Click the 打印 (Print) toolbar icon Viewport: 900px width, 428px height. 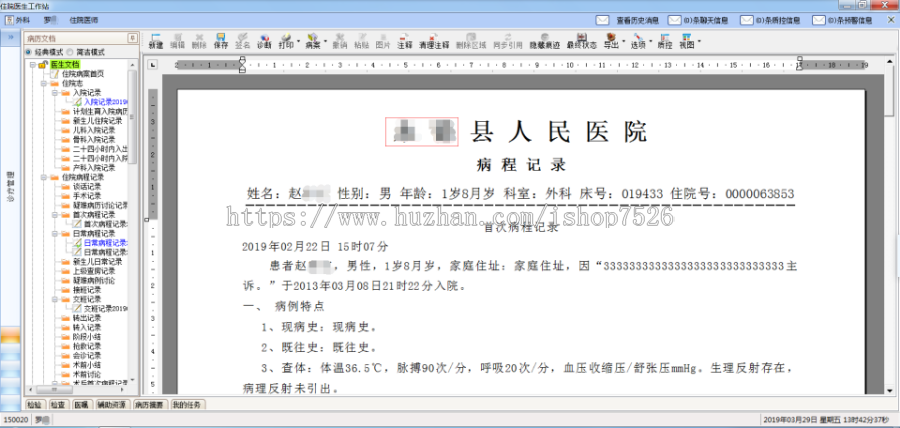(x=286, y=41)
